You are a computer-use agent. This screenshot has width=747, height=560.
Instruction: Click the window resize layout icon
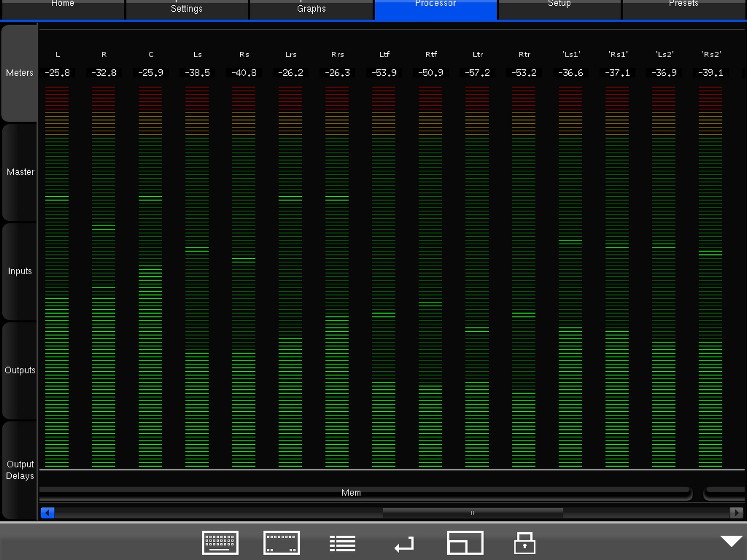465,543
